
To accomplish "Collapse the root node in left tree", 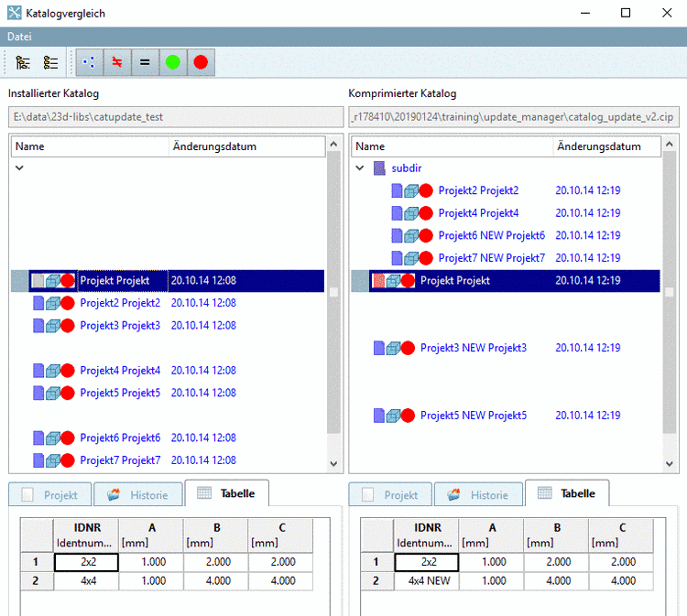I will (19, 168).
